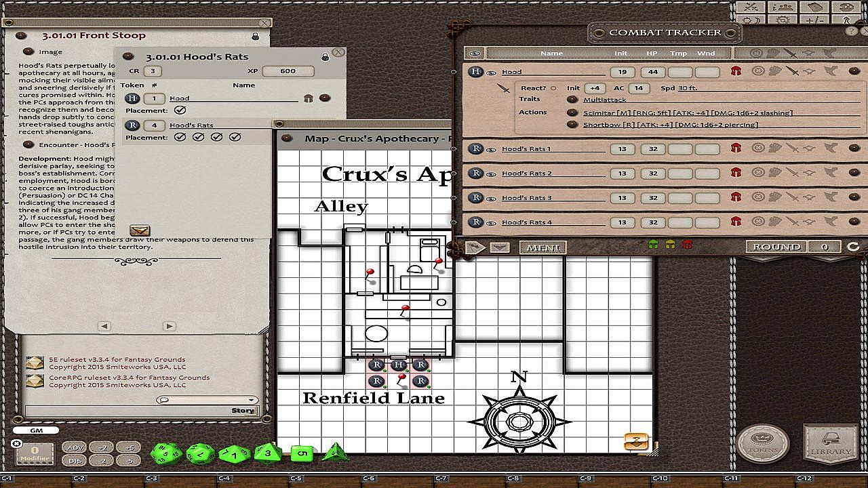Open the Library
Image resolution: width=868 pixels, height=488 pixels.
pyautogui.click(x=830, y=444)
